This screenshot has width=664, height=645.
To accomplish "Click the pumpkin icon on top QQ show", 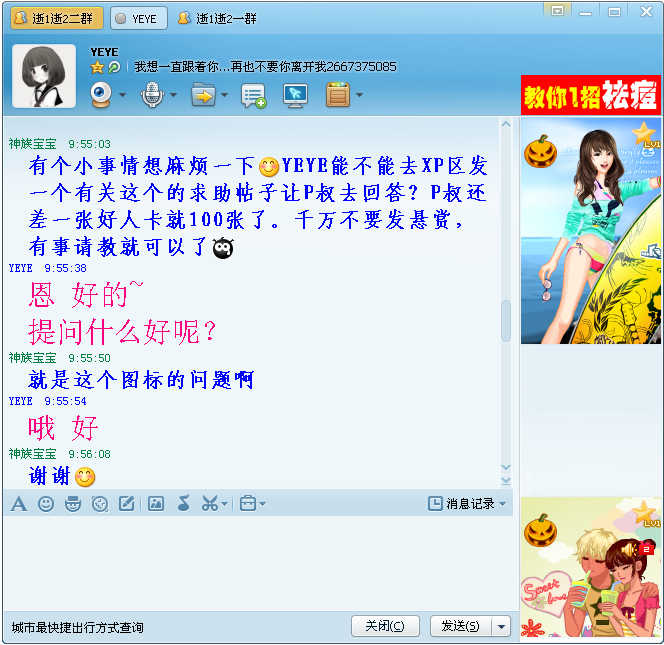I will pos(540,151).
